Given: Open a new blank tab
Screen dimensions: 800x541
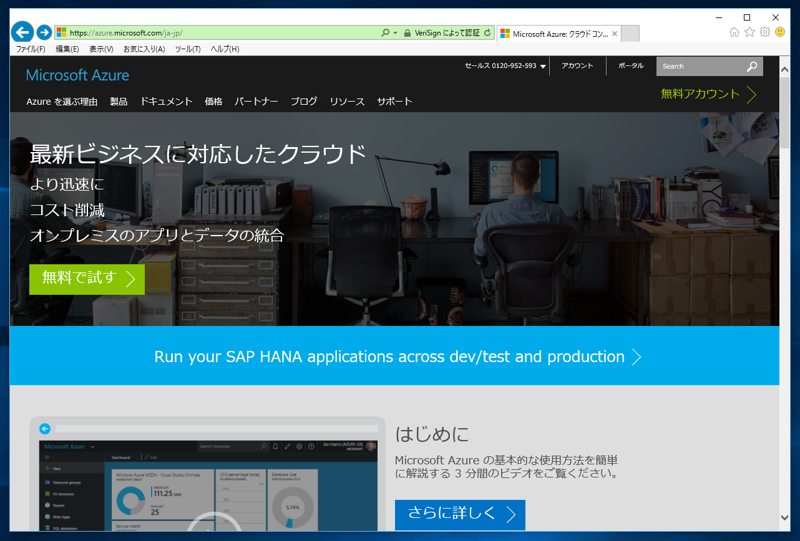Looking at the screenshot, I should (x=631, y=34).
